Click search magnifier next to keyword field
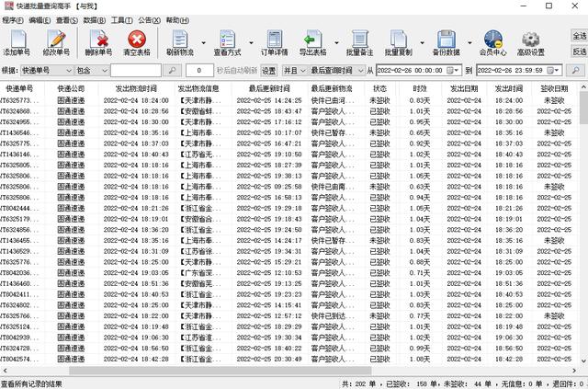 point(172,70)
